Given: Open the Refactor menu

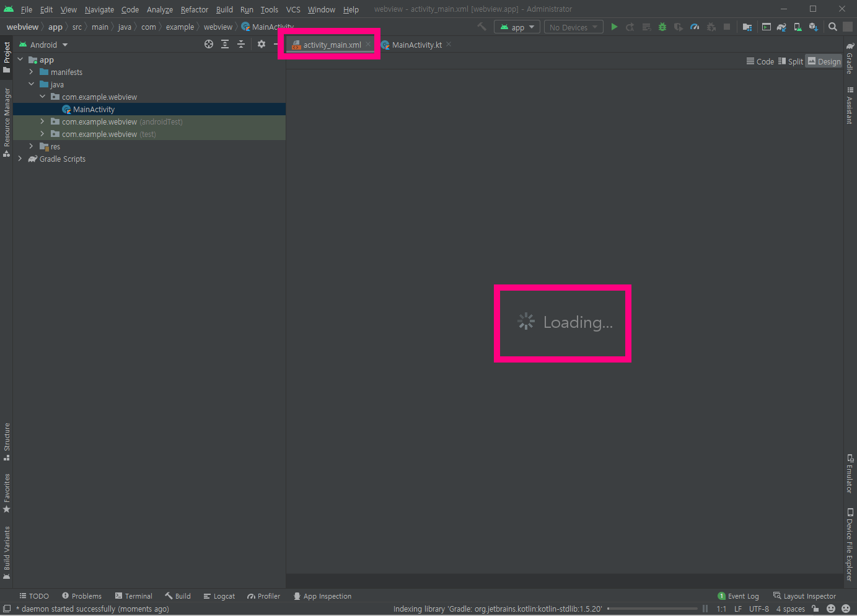Looking at the screenshot, I should click(195, 9).
